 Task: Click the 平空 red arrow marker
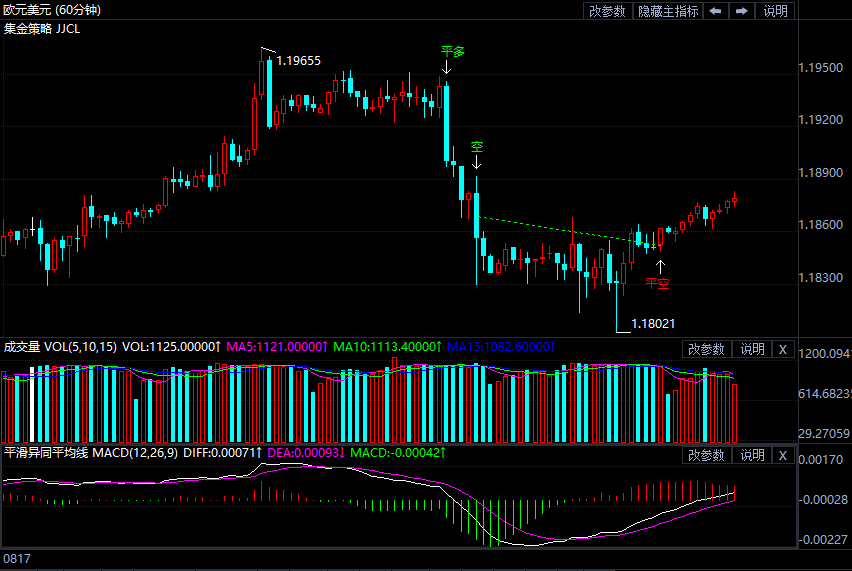coord(659,266)
